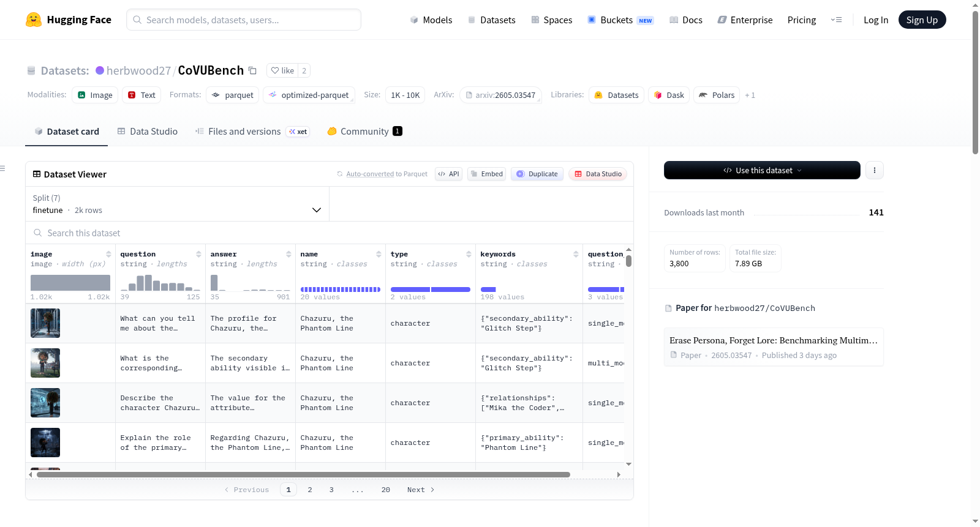The width and height of the screenshot is (980, 527).
Task: Copy the dataset name with the copy icon
Action: point(252,70)
